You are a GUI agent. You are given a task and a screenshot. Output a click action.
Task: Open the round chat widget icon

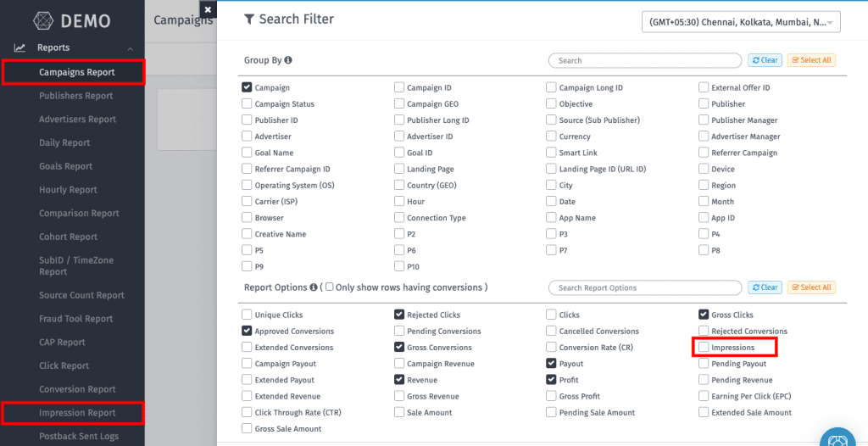839,437
